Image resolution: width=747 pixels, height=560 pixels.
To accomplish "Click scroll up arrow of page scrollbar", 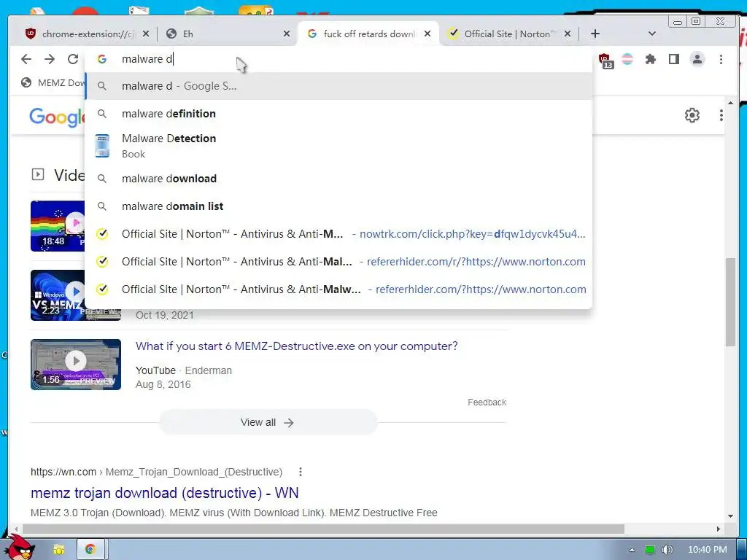I will [731, 103].
